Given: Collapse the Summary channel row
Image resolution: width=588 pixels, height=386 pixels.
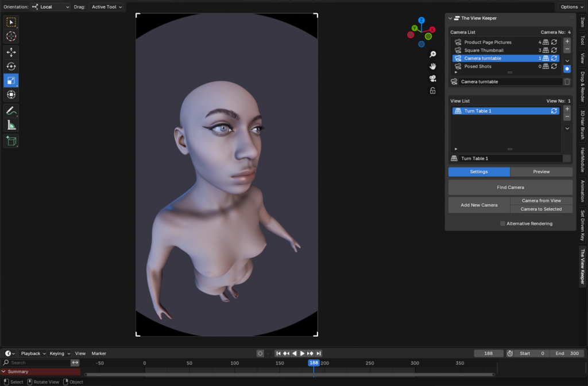Looking at the screenshot, I should point(4,372).
